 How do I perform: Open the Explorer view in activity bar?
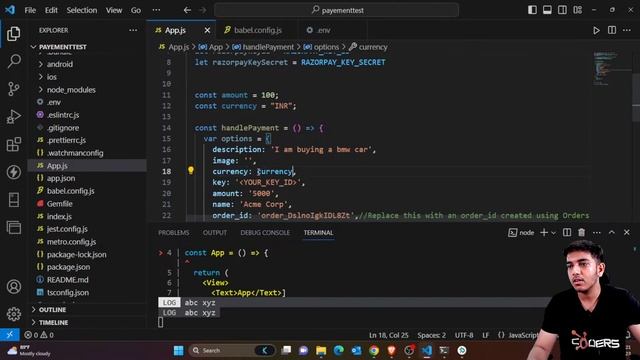click(13, 33)
